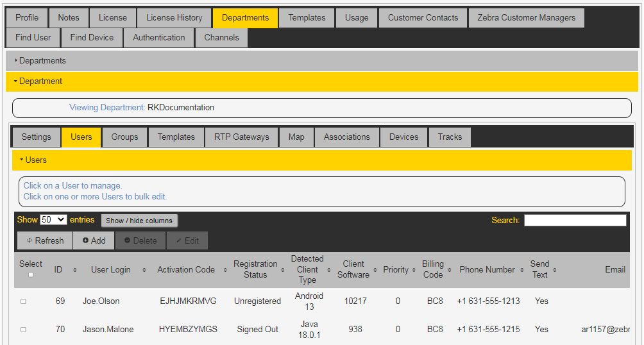Focus the Search input field
This screenshot has height=345, width=644.
point(575,220)
